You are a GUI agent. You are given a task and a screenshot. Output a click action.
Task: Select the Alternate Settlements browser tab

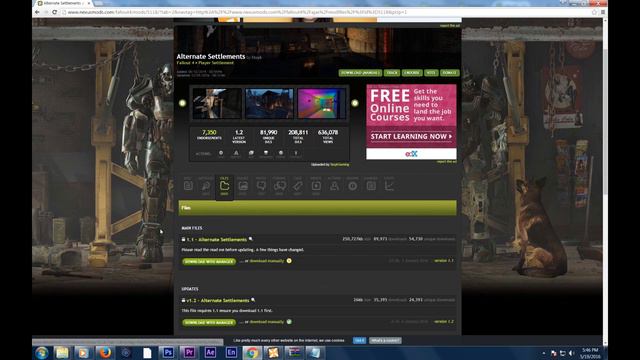tap(63, 3)
